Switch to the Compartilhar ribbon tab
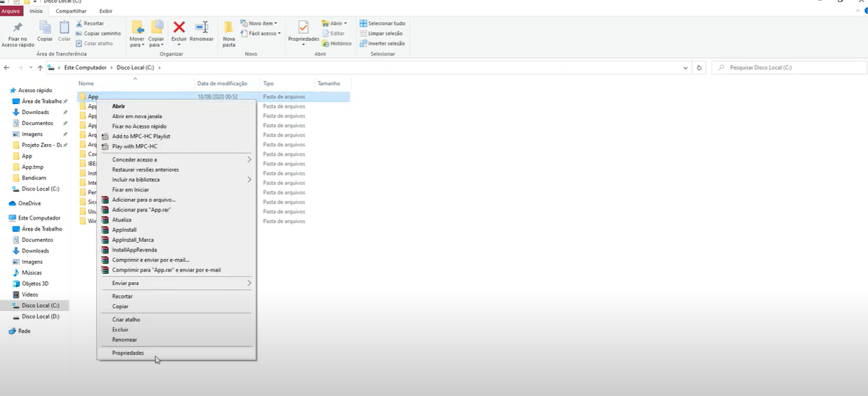 coord(71,11)
